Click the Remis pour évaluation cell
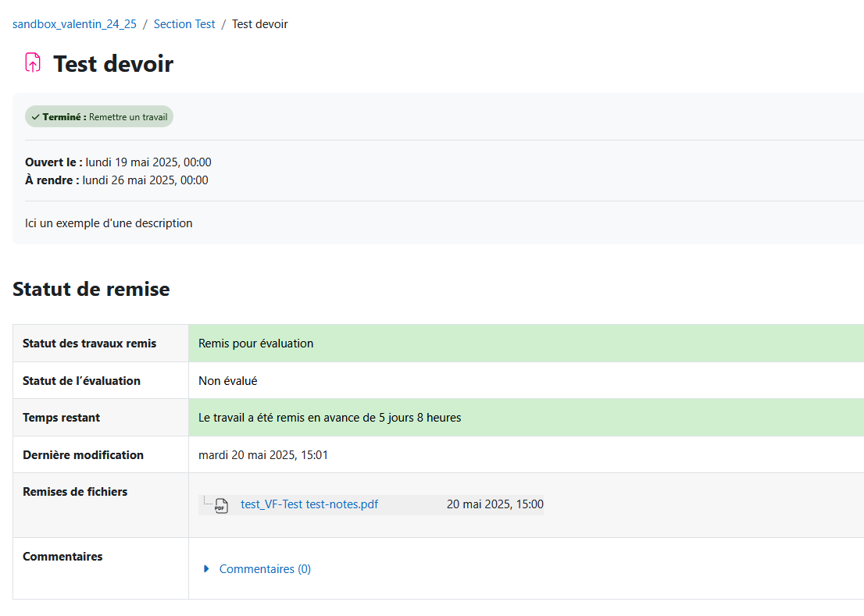 click(527, 344)
